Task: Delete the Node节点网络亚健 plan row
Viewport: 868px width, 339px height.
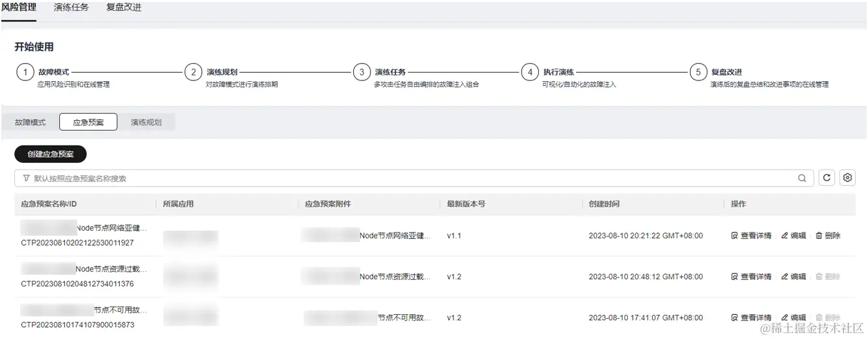Action: (828, 236)
